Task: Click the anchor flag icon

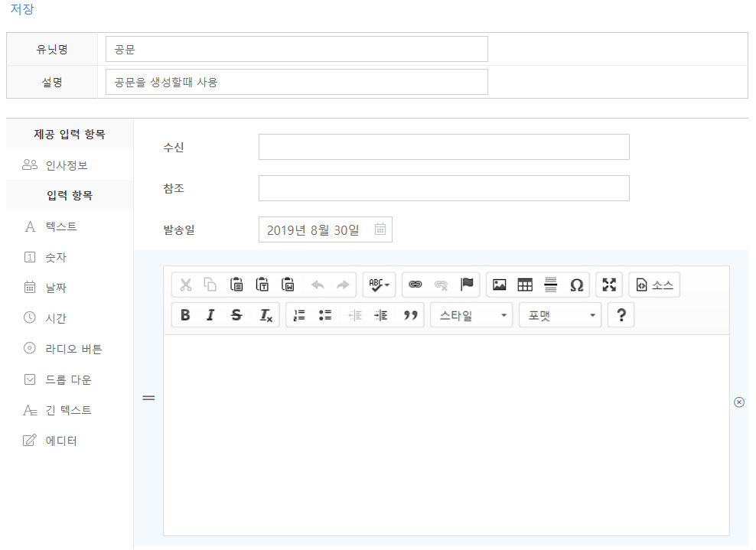Action: [467, 285]
